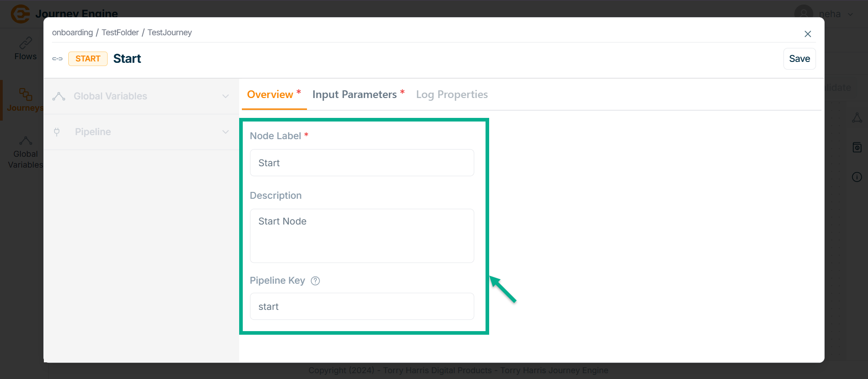Open Flows from the sidebar icon

pyautogui.click(x=25, y=43)
